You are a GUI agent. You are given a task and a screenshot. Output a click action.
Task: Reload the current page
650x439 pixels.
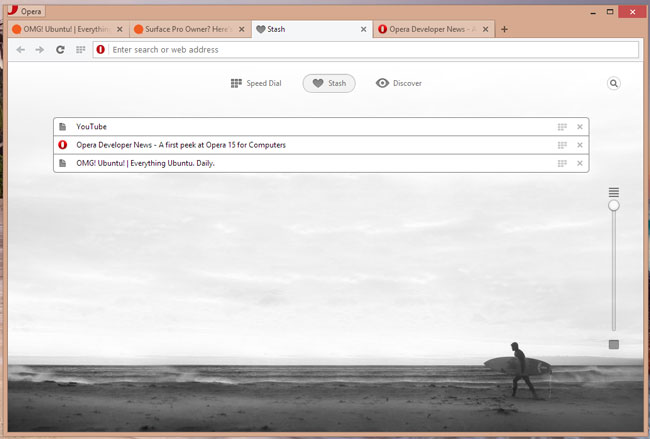60,50
